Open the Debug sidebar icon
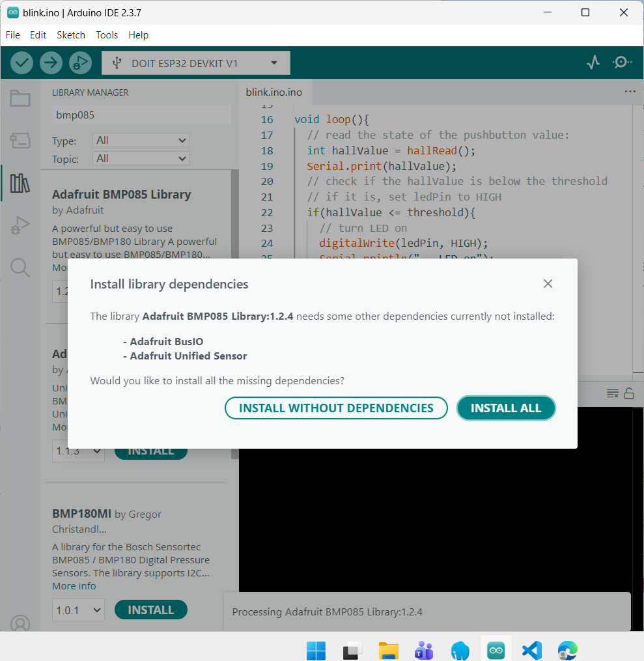 point(20,225)
